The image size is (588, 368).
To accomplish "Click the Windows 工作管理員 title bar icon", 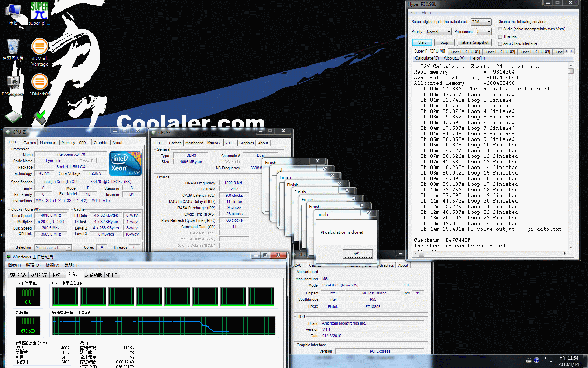I will point(8,257).
